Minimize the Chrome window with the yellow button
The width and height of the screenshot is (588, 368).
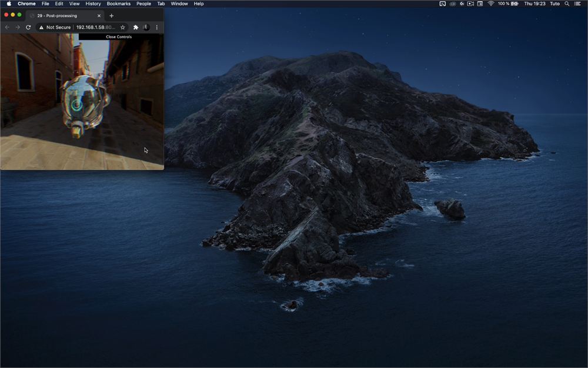(x=13, y=15)
